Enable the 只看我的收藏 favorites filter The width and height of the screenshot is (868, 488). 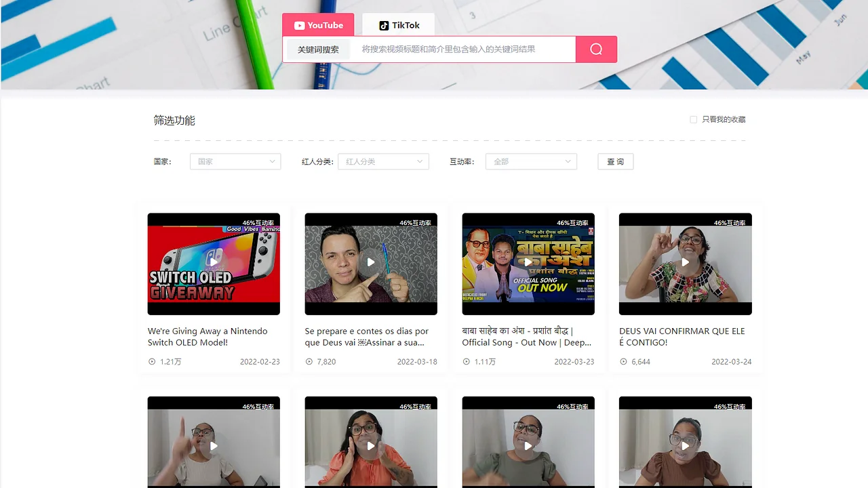(694, 119)
